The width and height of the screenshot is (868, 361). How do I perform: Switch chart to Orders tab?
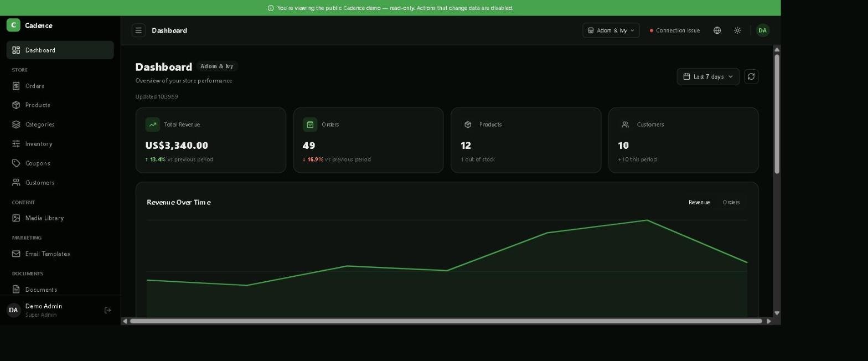coord(731,202)
